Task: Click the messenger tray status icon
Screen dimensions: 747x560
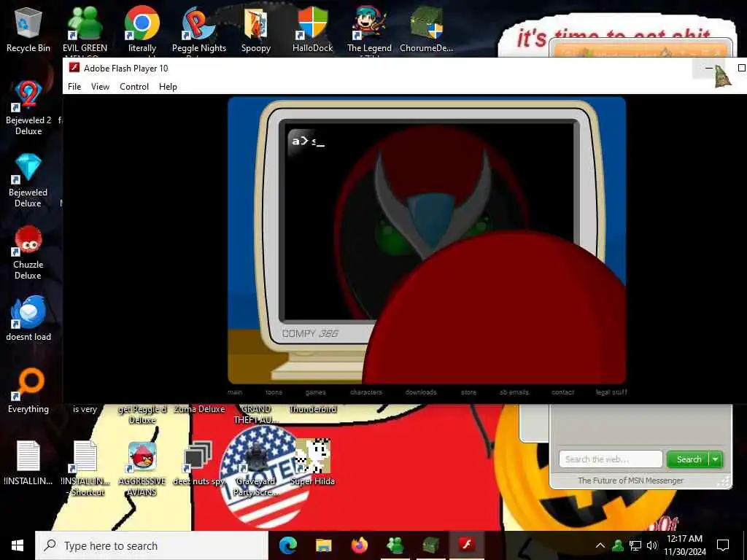Action: point(618,545)
